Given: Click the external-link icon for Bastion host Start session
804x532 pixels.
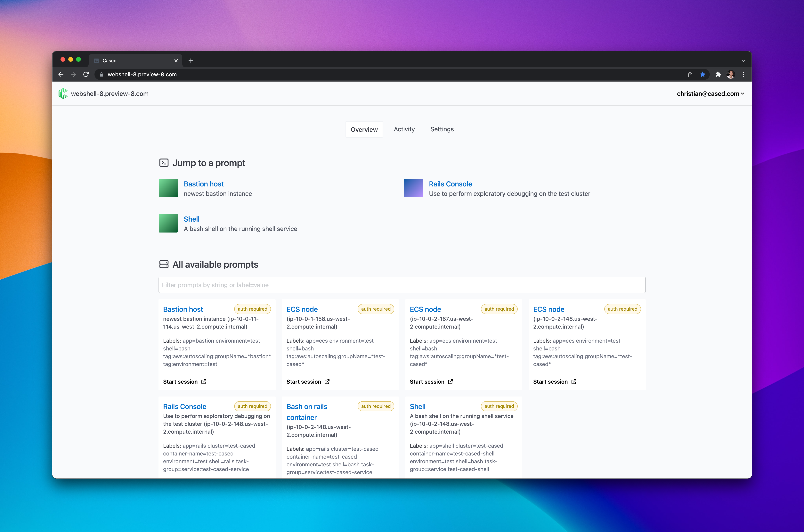Looking at the screenshot, I should click(x=204, y=382).
